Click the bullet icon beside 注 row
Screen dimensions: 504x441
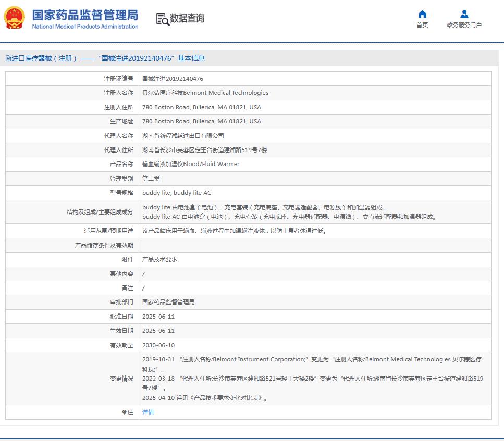[x=125, y=412]
